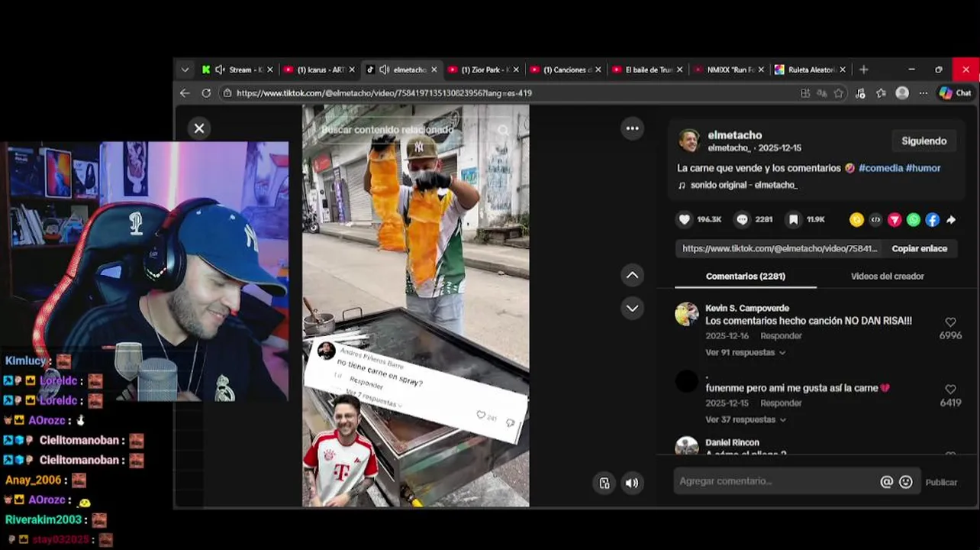Open the tab list dropdown chevron
The image size is (980, 550).
point(185,70)
